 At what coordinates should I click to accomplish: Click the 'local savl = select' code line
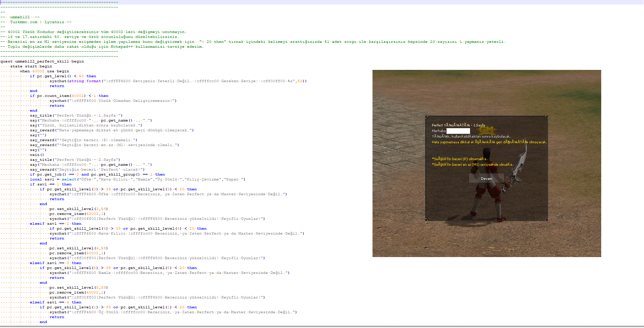(x=137, y=179)
